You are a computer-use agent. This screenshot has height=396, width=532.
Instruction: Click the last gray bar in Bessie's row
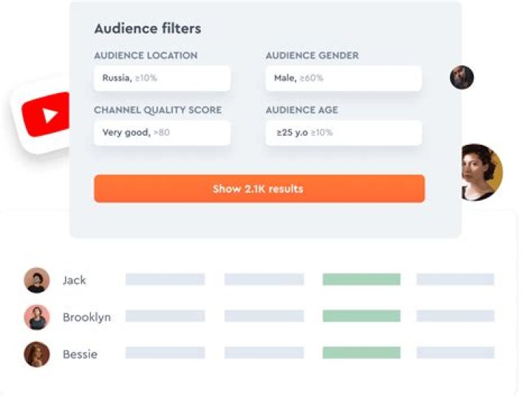455,353
